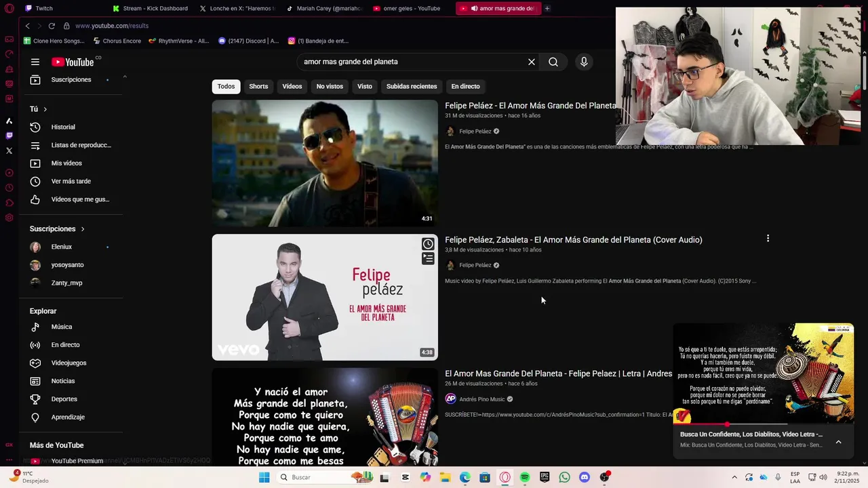Open Ver más tarde in sidebar

pyautogui.click(x=71, y=181)
